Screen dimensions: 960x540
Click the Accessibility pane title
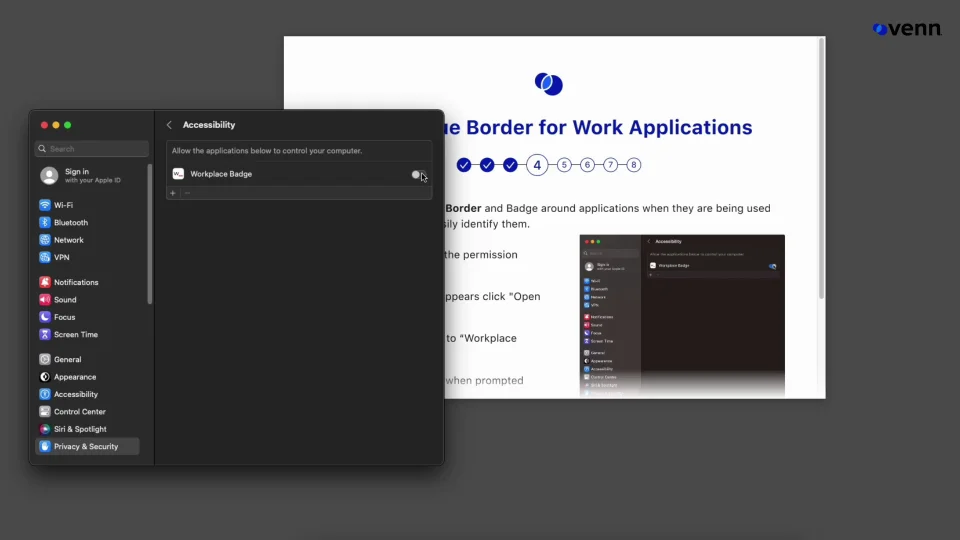pos(209,125)
